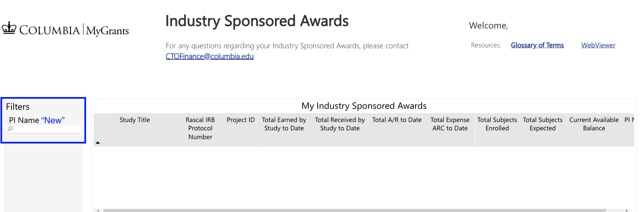Sort by Total Subjects Enrolled column

tap(497, 124)
